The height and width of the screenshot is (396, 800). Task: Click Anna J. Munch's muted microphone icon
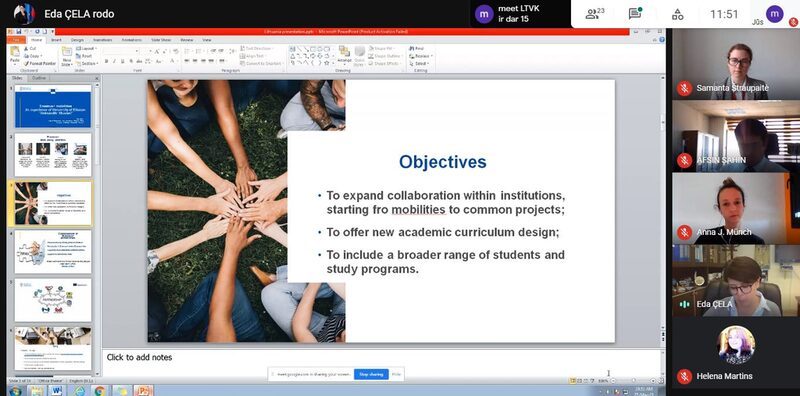pos(684,232)
